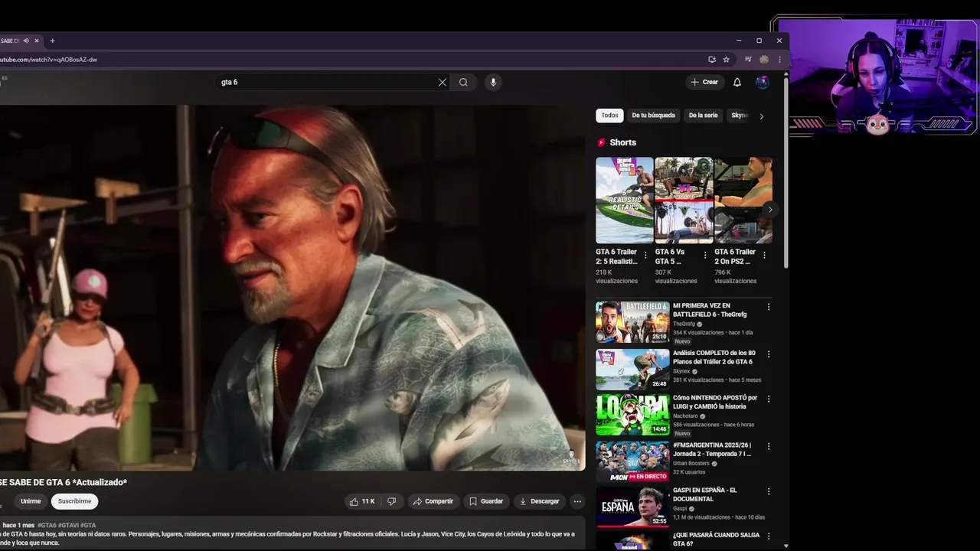Open the Luigi Nintendo video thumbnail
The height and width of the screenshot is (551, 980).
pos(632,415)
